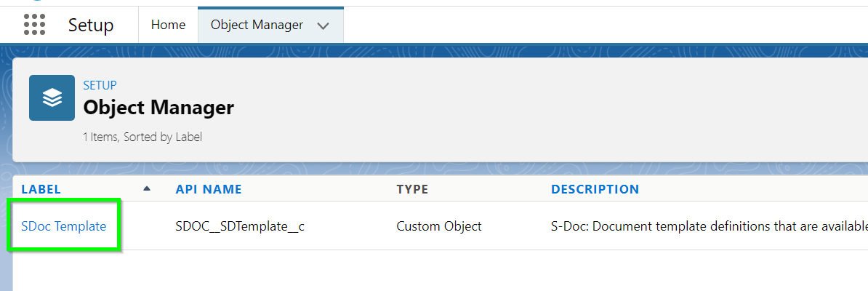Click the SETUP breadcrumb link

pos(100,85)
